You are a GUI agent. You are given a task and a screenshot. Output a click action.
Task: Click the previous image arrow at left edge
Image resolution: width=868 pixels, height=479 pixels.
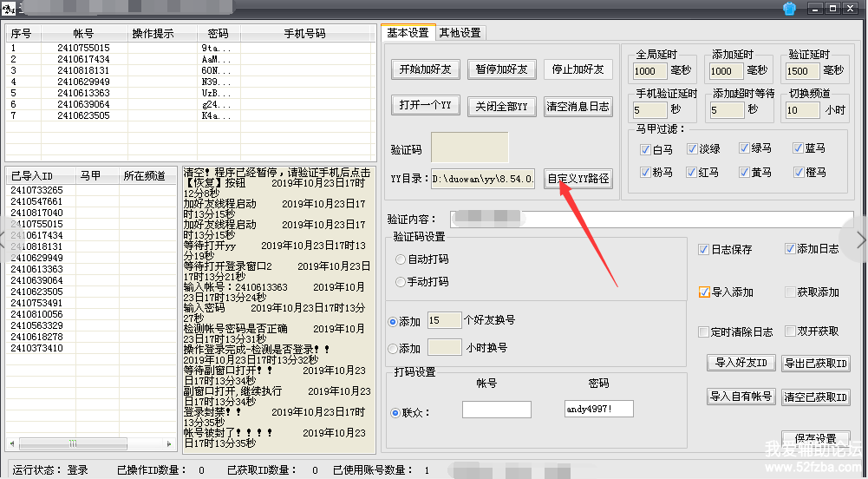coord(3,239)
